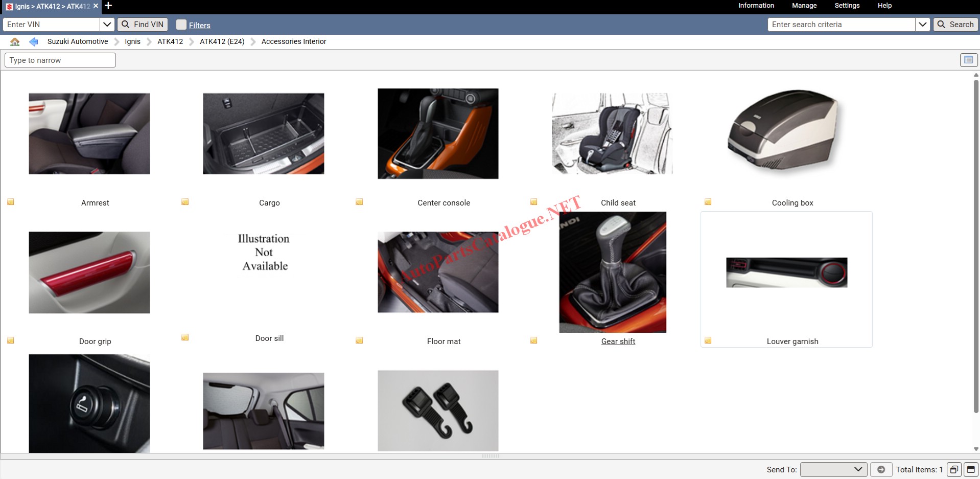
Task: Click the vertical scrollbar thumb
Action: [x=975, y=245]
